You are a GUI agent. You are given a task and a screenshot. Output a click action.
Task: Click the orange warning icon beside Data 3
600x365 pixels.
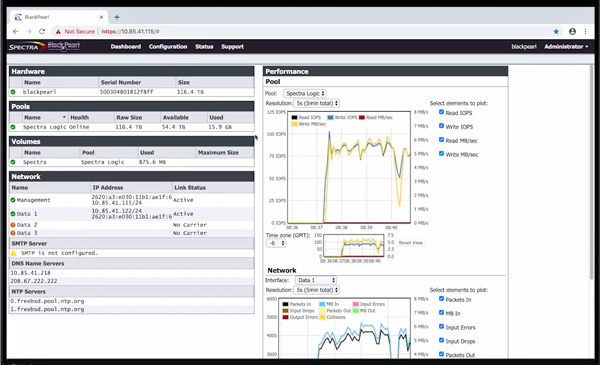coord(13,233)
